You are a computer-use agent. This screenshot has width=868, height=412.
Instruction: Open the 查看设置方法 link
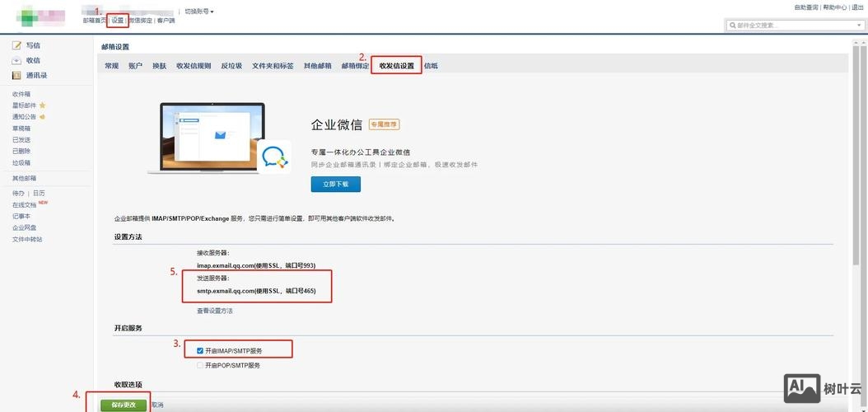coord(215,311)
